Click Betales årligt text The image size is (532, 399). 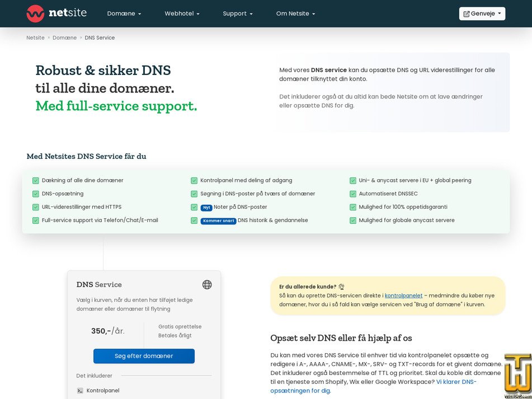point(175,335)
